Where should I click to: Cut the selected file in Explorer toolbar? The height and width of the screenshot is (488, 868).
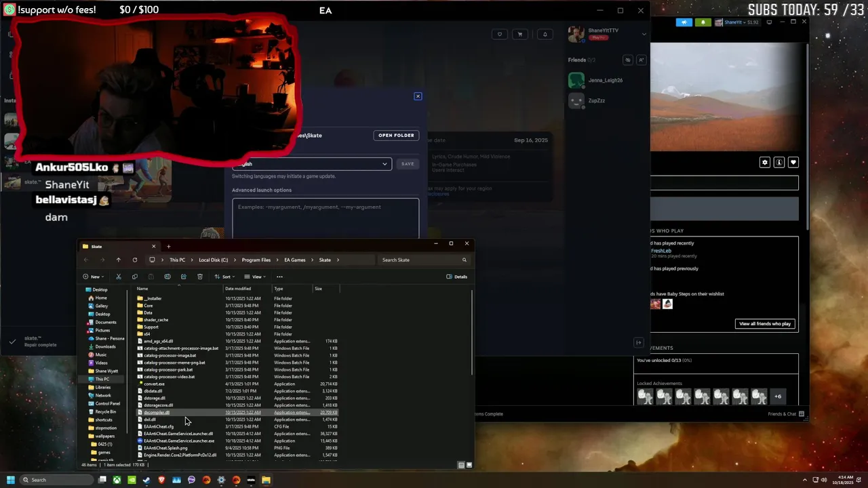(x=118, y=277)
